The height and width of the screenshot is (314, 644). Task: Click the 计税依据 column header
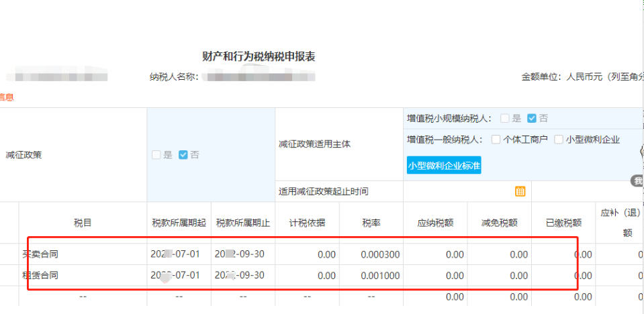(307, 223)
